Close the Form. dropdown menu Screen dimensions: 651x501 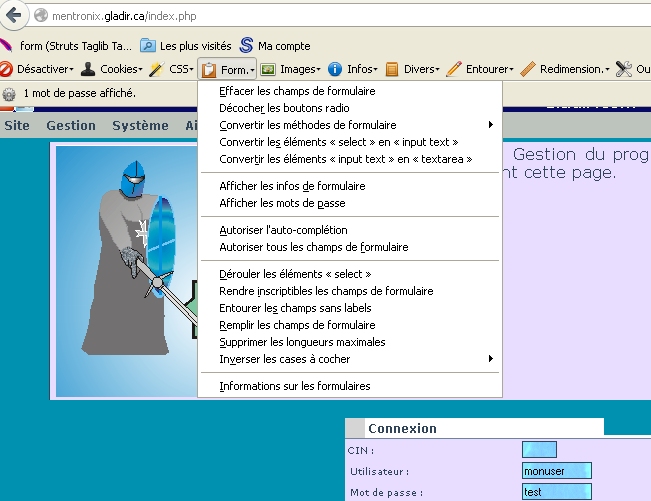228,69
